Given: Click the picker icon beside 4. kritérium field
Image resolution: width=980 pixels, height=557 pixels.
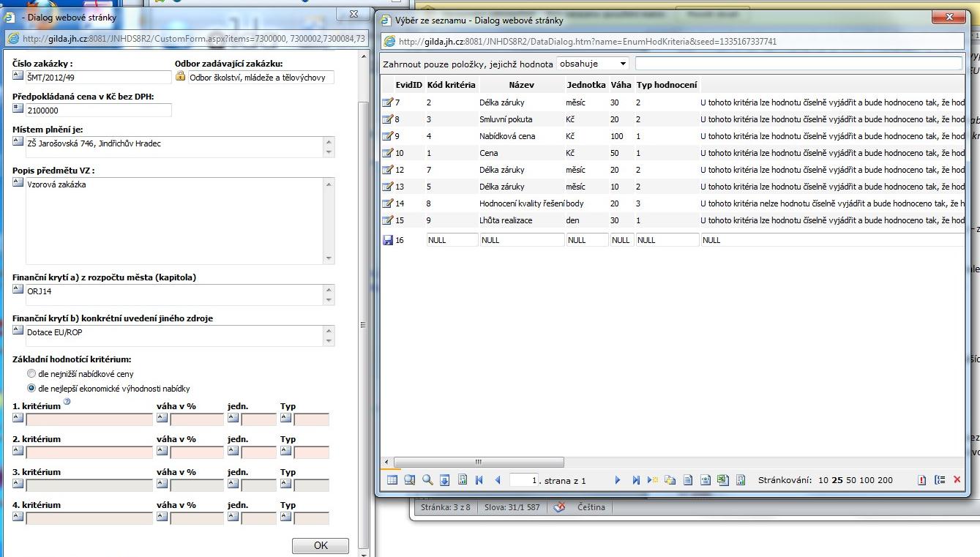Looking at the screenshot, I should [18, 517].
